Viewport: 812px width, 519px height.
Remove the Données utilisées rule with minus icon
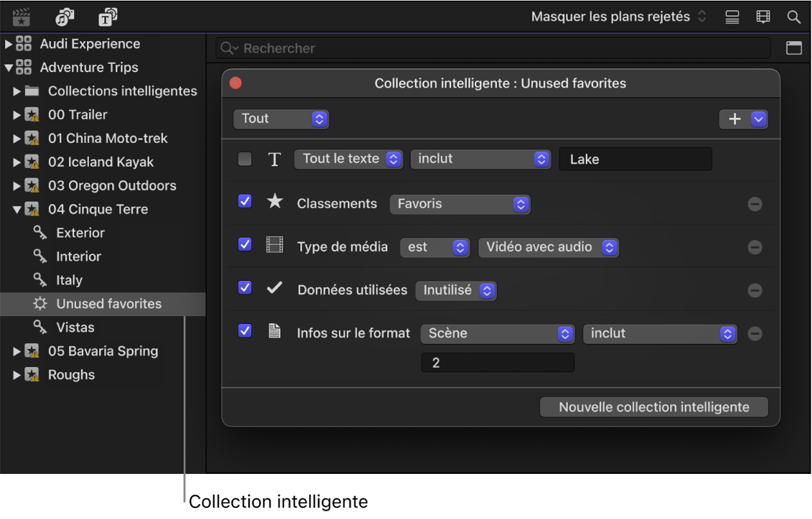click(755, 290)
